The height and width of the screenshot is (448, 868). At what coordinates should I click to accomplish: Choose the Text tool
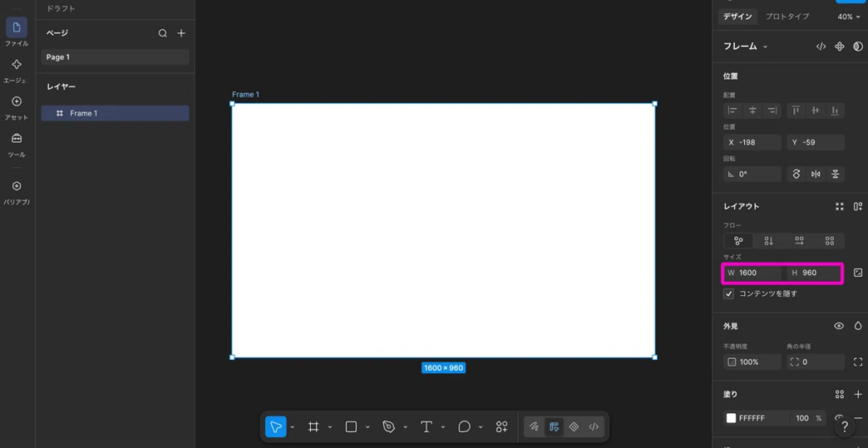pyautogui.click(x=426, y=427)
